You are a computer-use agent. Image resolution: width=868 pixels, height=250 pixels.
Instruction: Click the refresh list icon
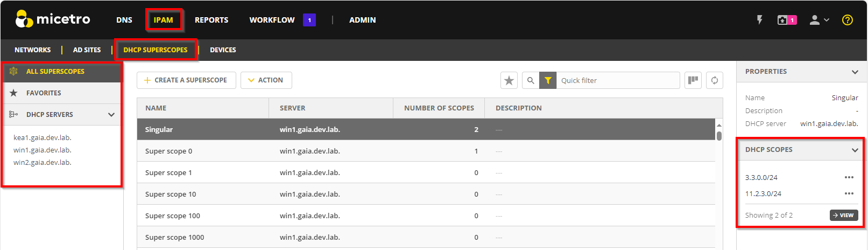click(714, 80)
